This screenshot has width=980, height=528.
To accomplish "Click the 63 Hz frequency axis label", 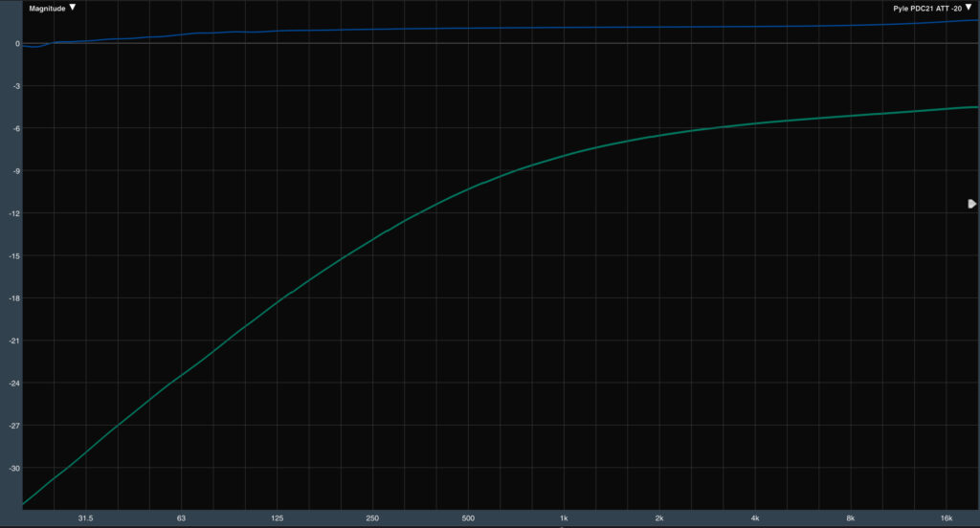I will (x=181, y=518).
